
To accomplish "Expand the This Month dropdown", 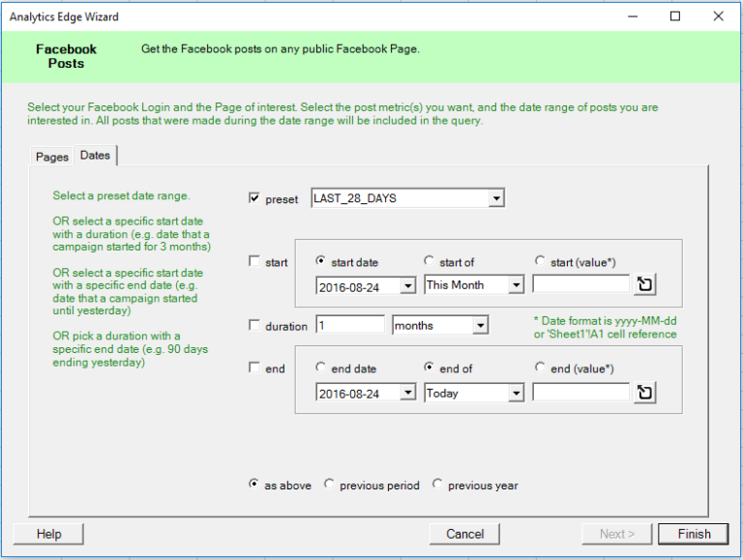I will [516, 285].
